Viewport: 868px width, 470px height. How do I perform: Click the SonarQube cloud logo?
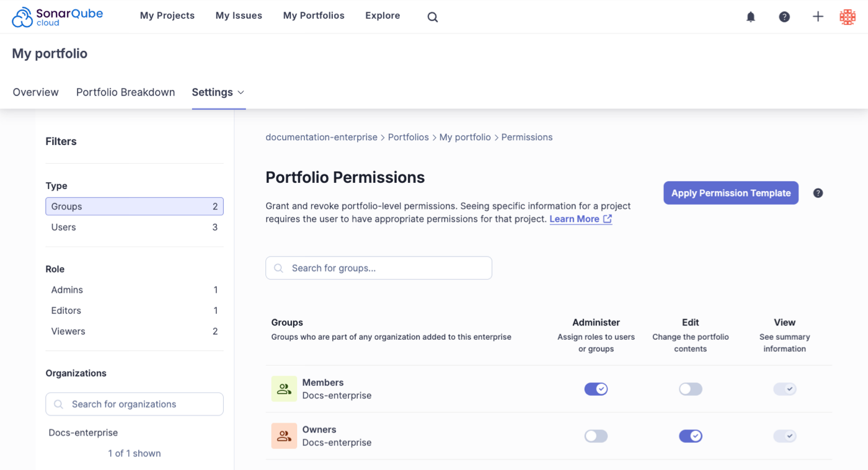tap(58, 17)
